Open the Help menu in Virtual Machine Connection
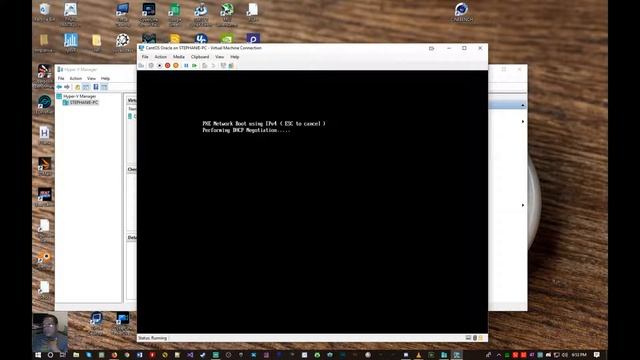The width and height of the screenshot is (640, 360). pyautogui.click(x=234, y=57)
